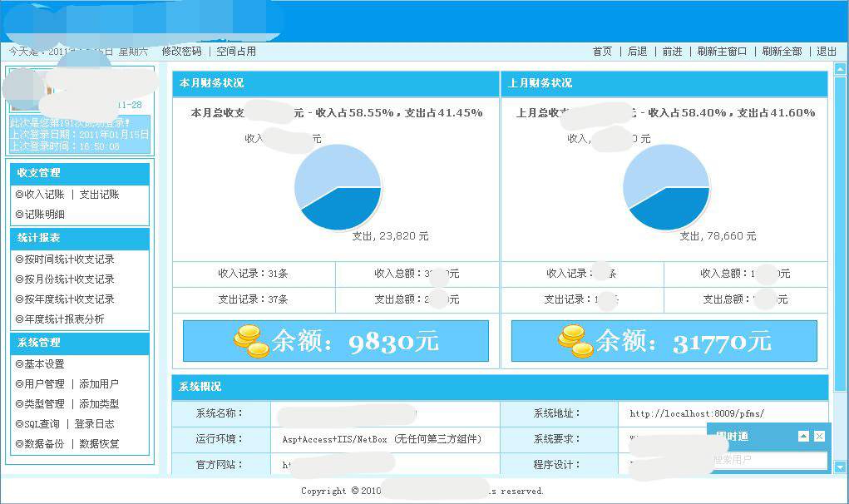Image resolution: width=849 pixels, height=504 pixels.
Task: Click the 本月财务状况 pie chart
Action: coord(338,187)
